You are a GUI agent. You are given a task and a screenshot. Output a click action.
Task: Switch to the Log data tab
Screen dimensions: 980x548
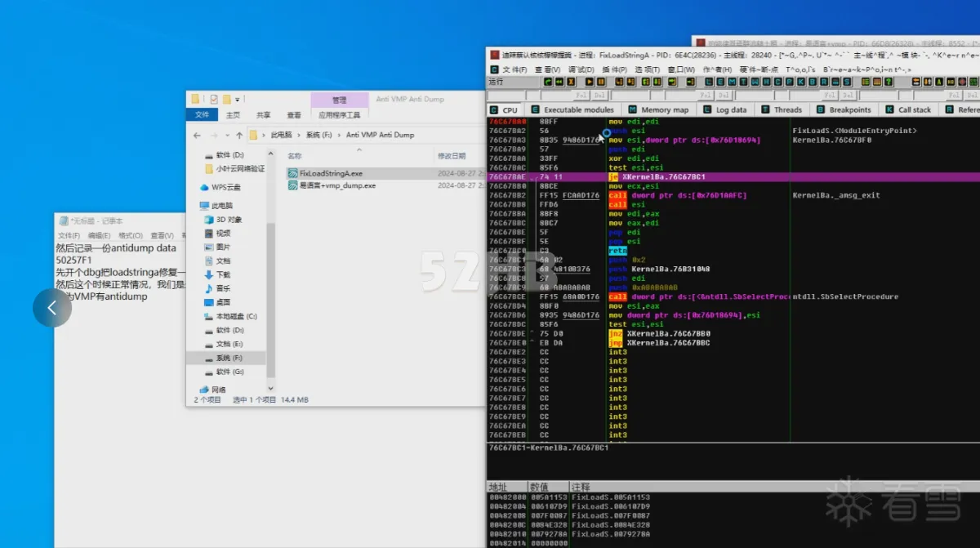pos(725,109)
